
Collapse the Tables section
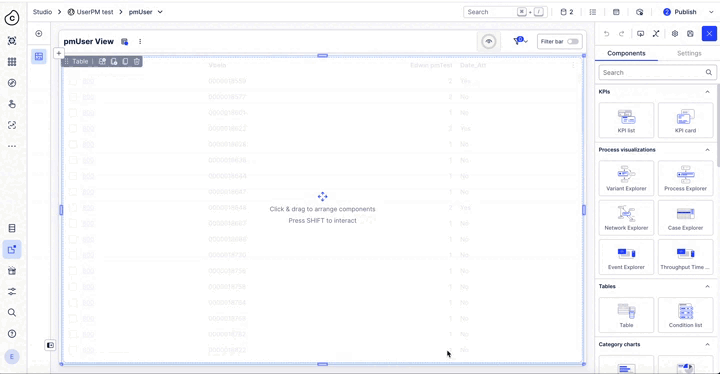(x=707, y=286)
